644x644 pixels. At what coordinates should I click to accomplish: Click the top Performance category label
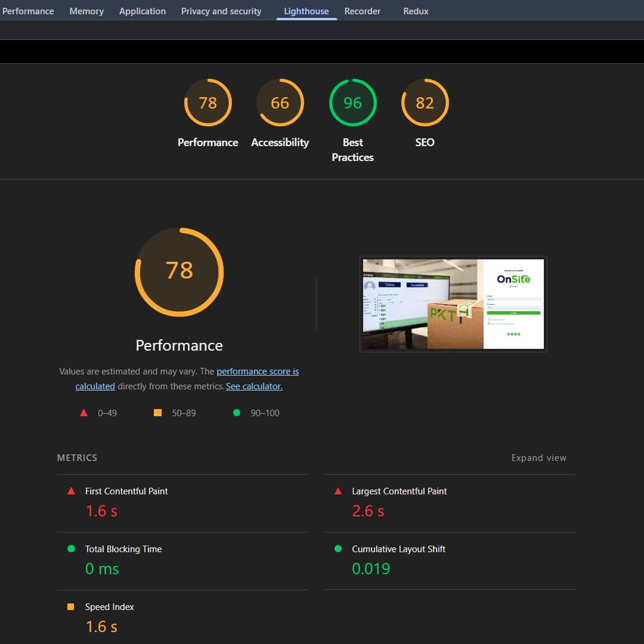208,143
